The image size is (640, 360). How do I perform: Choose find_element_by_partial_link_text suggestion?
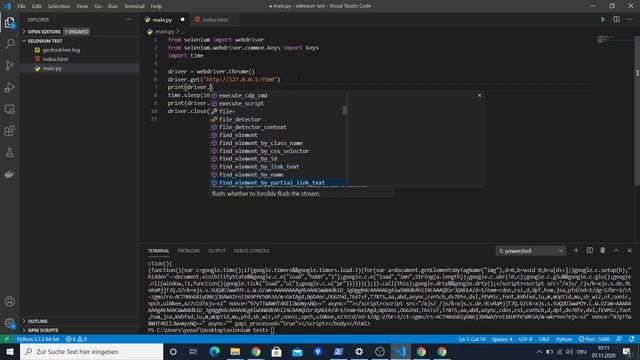tap(278, 182)
